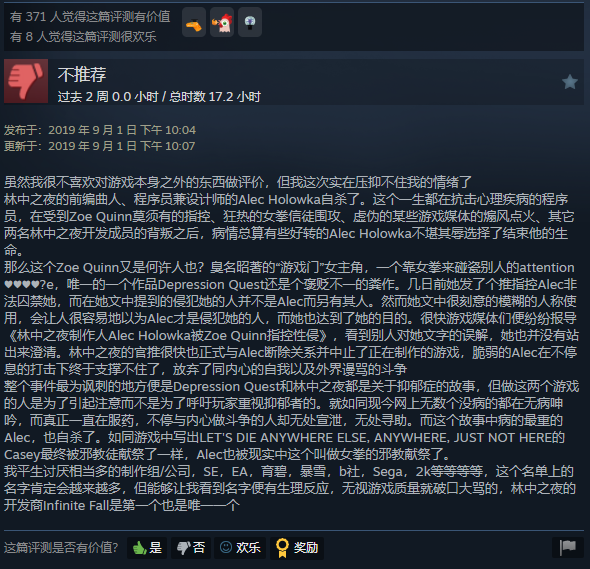Click the fire-breathing chicken award icon
This screenshot has width=590, height=569.
pyautogui.click(x=222, y=22)
